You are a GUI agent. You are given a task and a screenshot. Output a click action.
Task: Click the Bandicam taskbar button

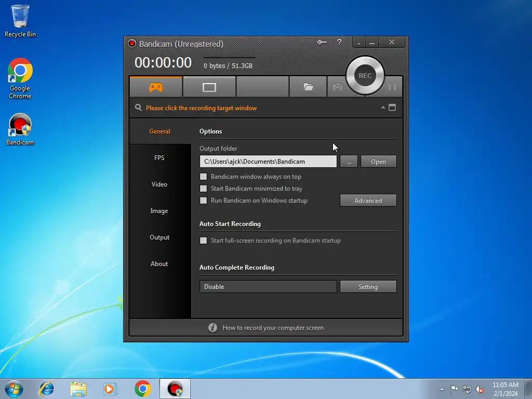175,389
